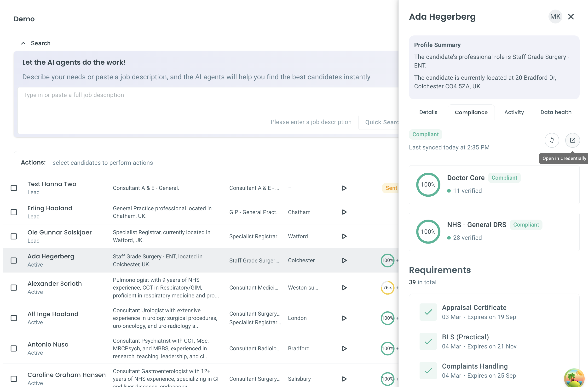Open candidate in Credentially via external link icon
This screenshot has width=588, height=387.
pos(572,140)
